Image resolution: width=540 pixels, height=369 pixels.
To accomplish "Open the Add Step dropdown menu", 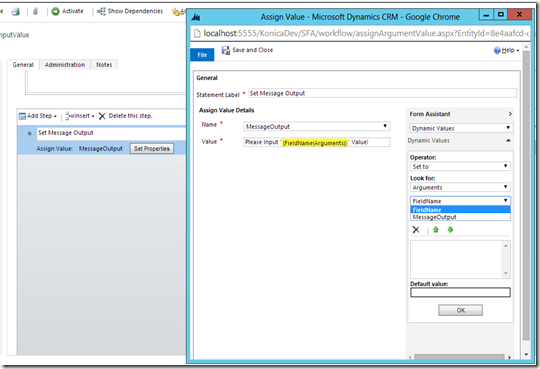I will [x=55, y=116].
